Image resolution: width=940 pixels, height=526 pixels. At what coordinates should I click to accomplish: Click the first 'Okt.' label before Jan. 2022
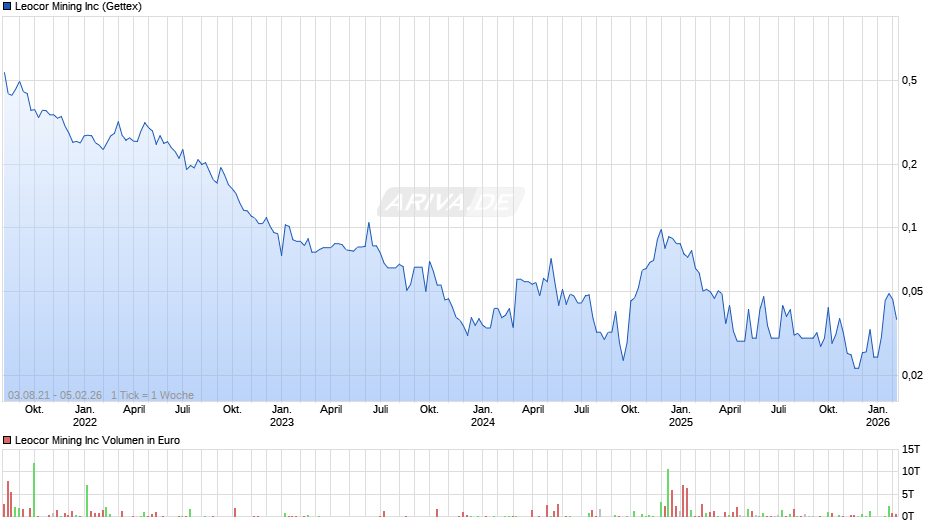[34, 410]
